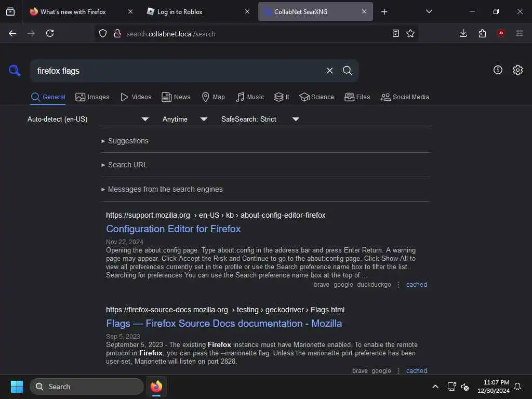Viewport: 532px width, 399px height.
Task: List all tabs chevron button
Action: 429,11
